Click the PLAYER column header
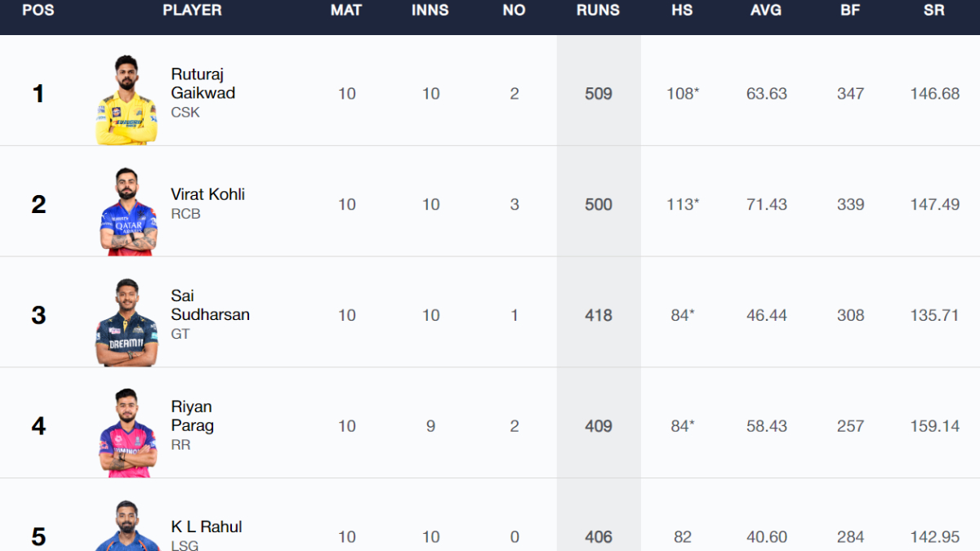 (191, 11)
